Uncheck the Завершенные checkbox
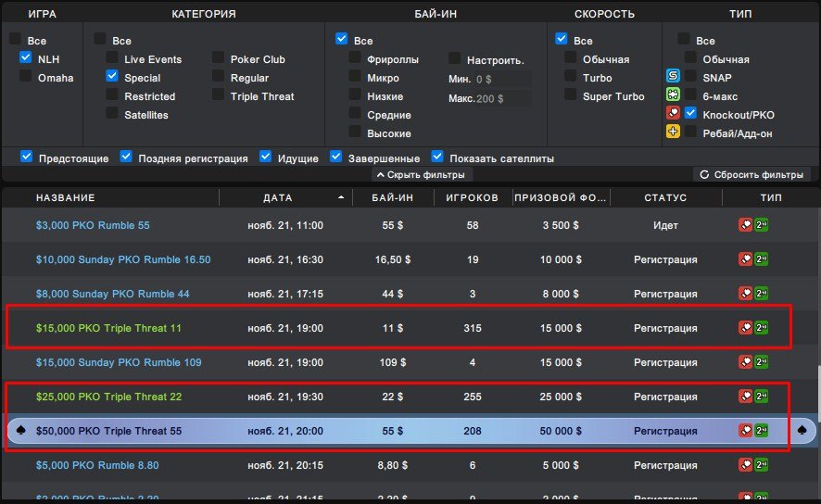This screenshot has height=504, width=821. click(336, 157)
